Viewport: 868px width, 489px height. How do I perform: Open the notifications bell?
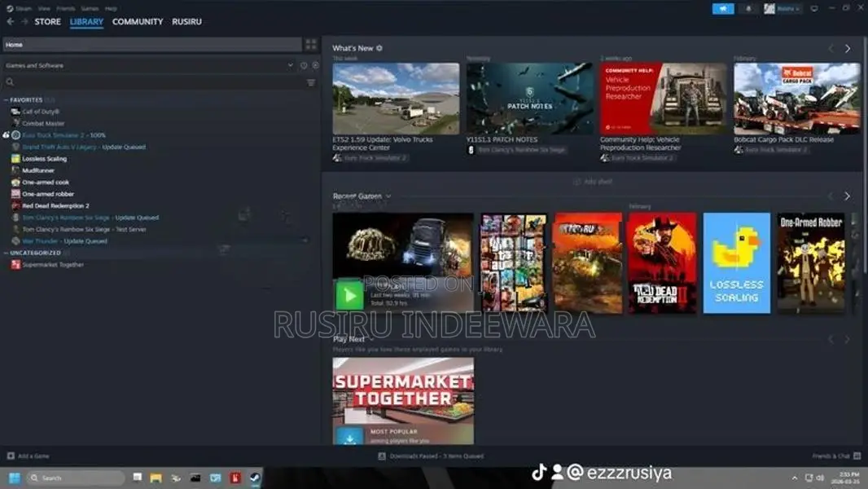[748, 8]
